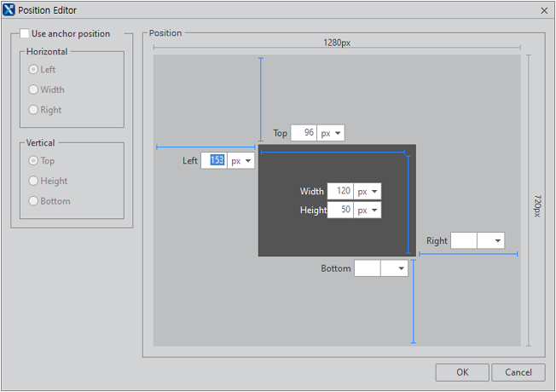Click the empty Right value field
This screenshot has width=556, height=392.
[x=463, y=241]
